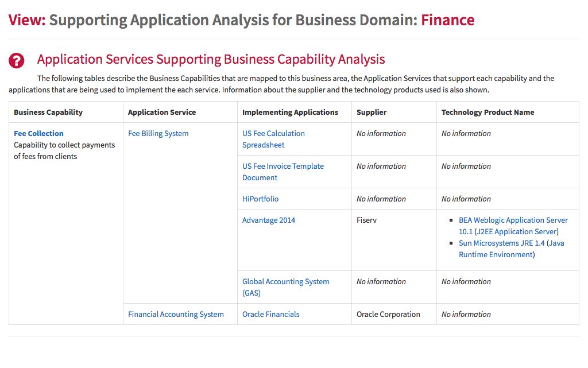Open the Advantage 2014 application link
Viewport: 588px width, 368px height.
[269, 220]
